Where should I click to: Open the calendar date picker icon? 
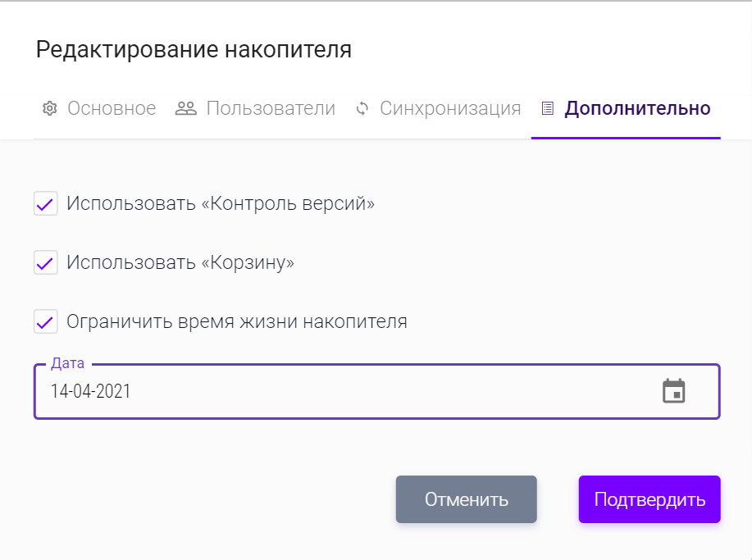(x=673, y=391)
